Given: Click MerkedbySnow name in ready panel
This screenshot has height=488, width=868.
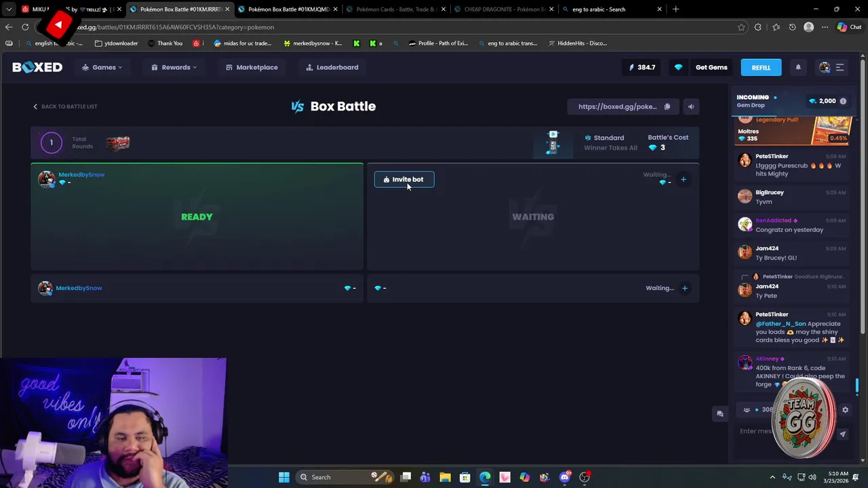Looking at the screenshot, I should (81, 174).
